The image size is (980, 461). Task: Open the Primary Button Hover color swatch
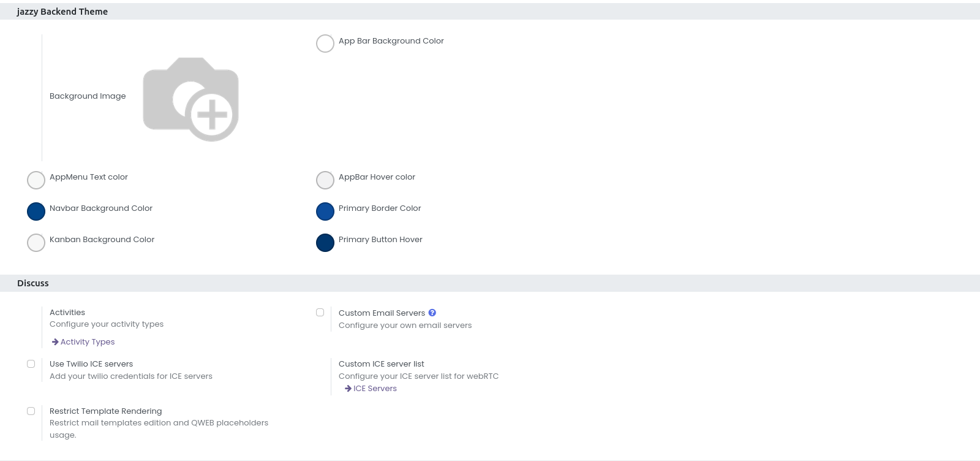click(325, 243)
